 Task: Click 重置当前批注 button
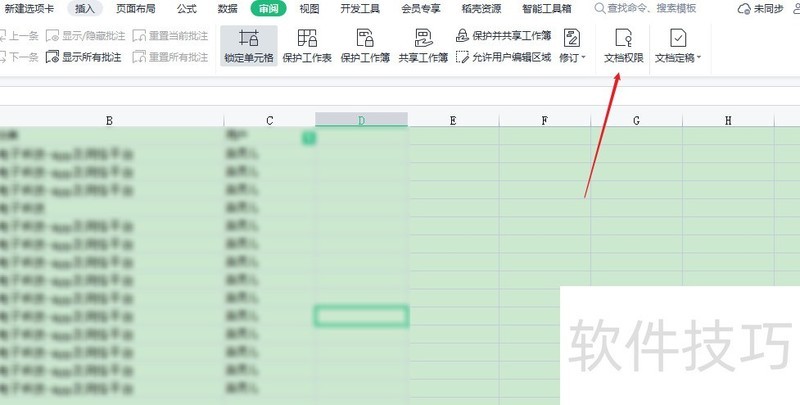[170, 36]
